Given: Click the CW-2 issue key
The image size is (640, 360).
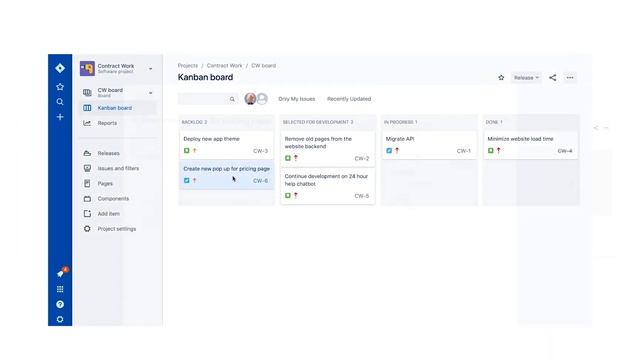Looking at the screenshot, I should pyautogui.click(x=362, y=158).
